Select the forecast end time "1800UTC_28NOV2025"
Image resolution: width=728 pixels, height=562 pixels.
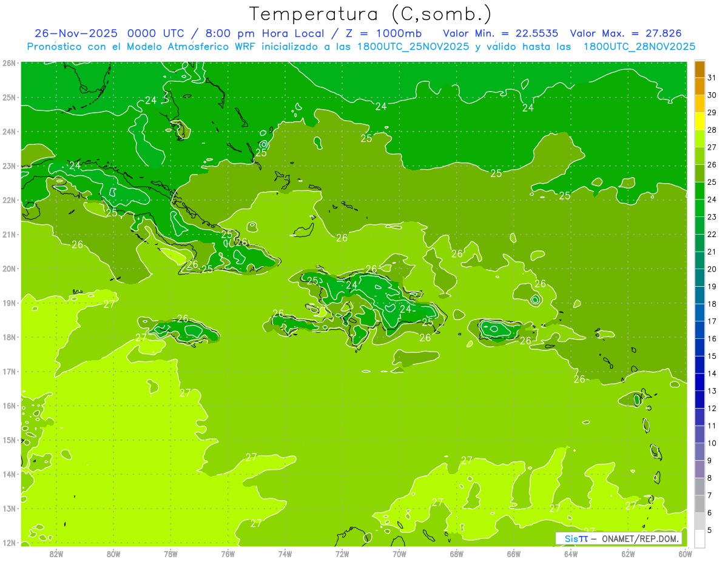tap(639, 47)
